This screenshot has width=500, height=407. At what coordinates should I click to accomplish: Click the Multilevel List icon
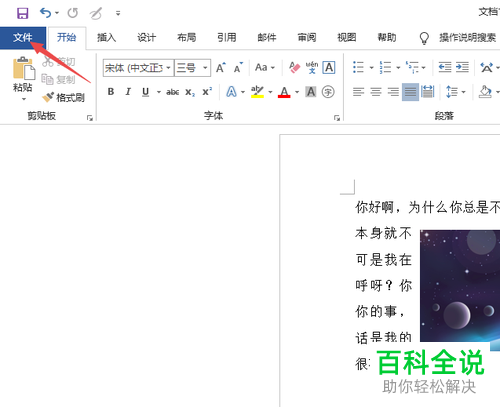pos(412,68)
